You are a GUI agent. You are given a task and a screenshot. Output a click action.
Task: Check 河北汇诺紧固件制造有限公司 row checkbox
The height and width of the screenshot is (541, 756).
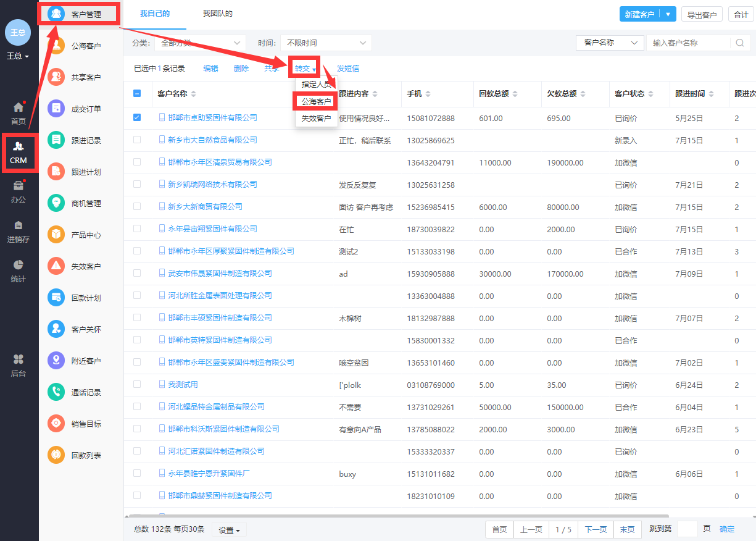tap(137, 451)
